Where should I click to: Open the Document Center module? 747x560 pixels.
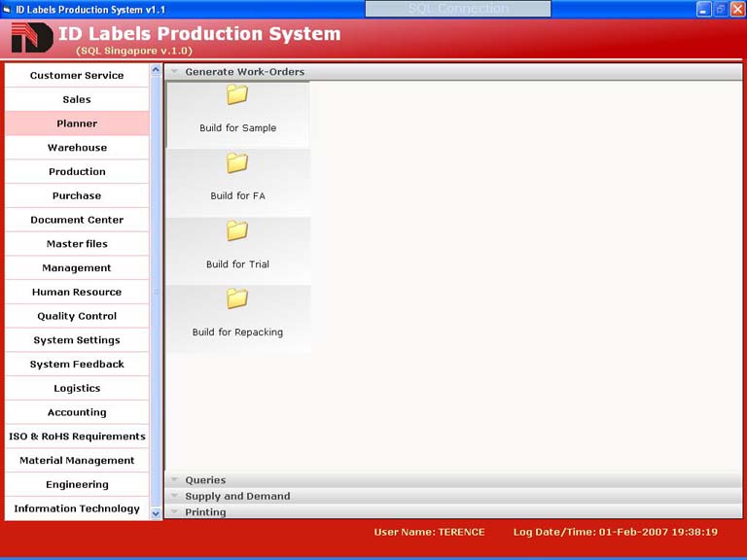coord(77,220)
